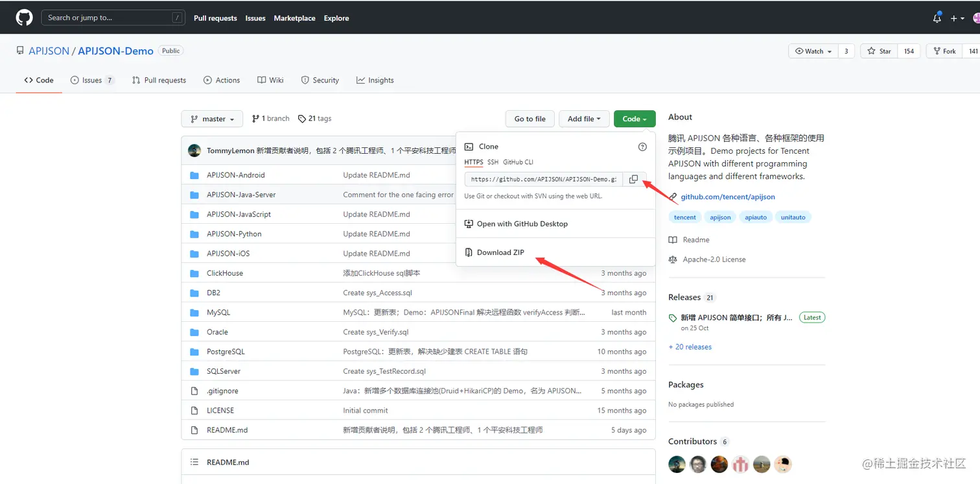Click the Go to file button
Screen dimensions: 980x484
coord(530,119)
